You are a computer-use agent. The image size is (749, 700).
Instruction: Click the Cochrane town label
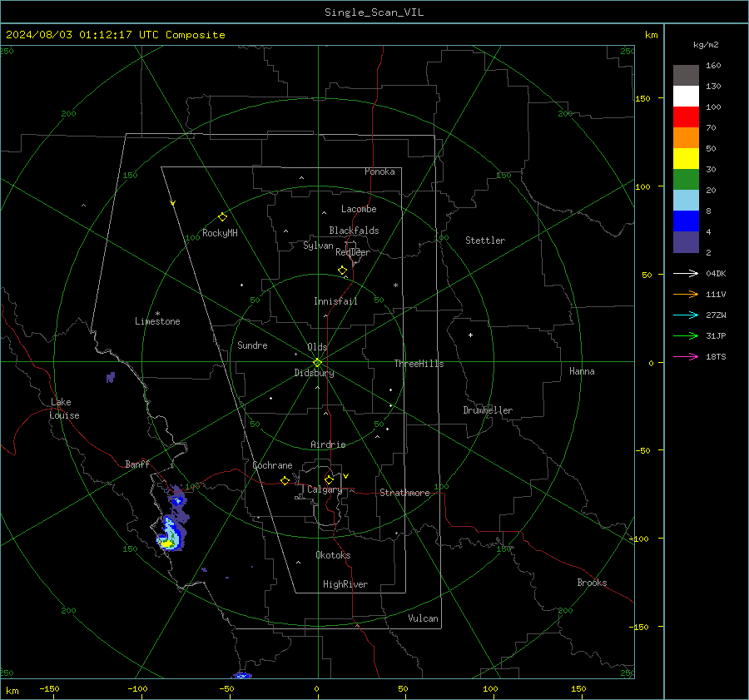point(272,465)
